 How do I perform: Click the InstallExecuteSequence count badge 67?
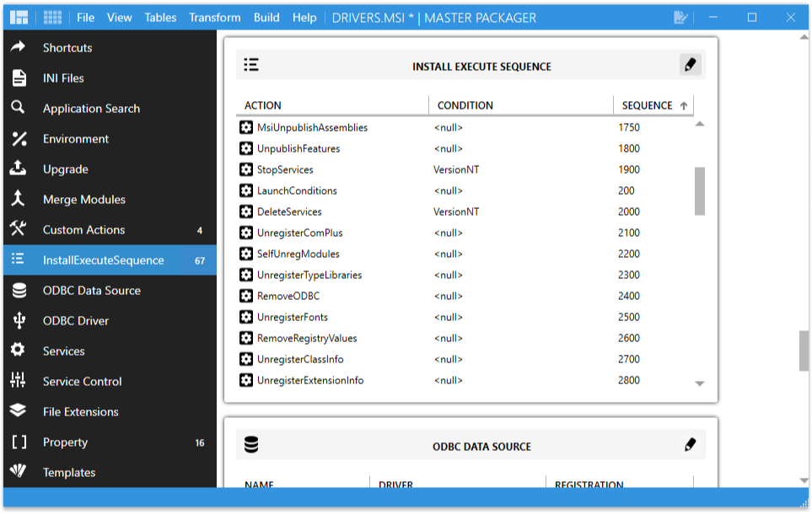click(x=199, y=261)
